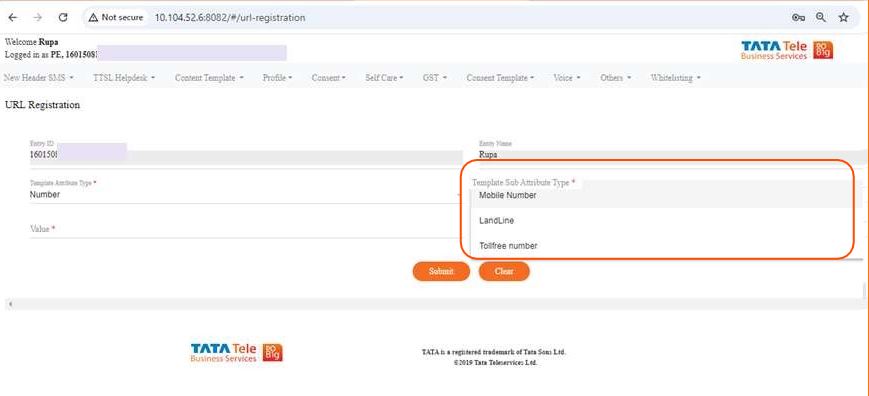Click the Tata Tele logo in header
Screen dimensions: 869x396
click(x=787, y=50)
